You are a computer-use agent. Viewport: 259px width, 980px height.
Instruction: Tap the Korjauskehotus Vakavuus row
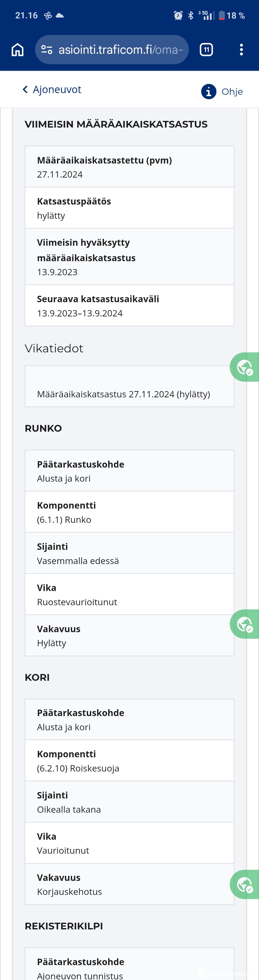click(129, 884)
